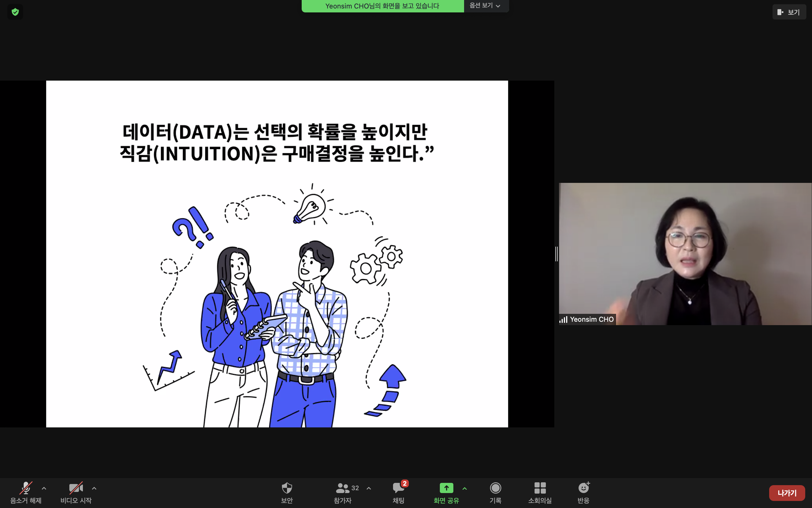Click the red 나가기 leave button
The image size is (812, 508).
click(x=787, y=493)
